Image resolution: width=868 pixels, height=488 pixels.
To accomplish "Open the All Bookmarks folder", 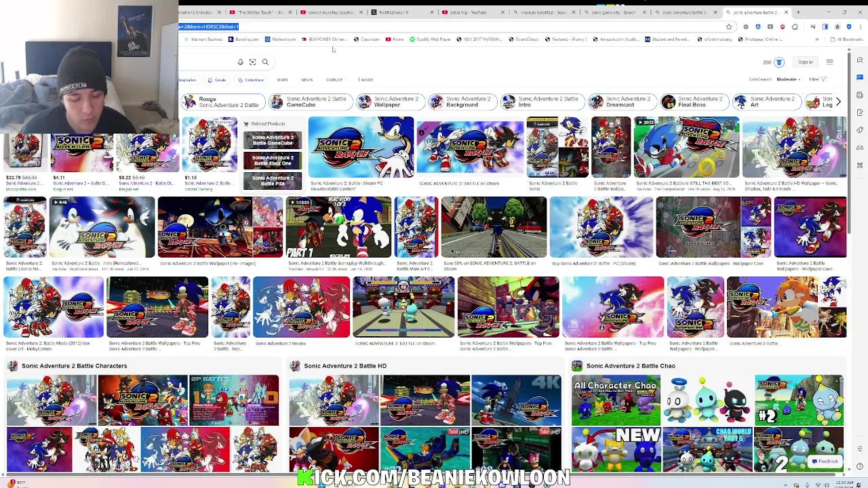I will (848, 39).
